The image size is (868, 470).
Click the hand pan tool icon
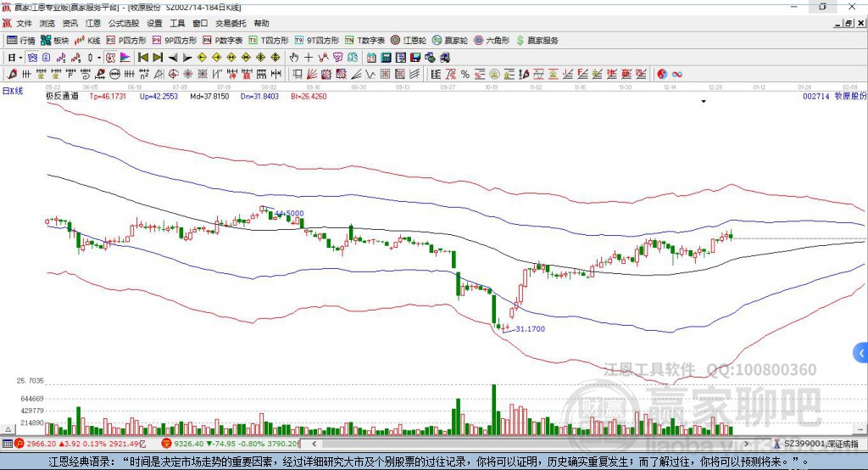(294, 58)
